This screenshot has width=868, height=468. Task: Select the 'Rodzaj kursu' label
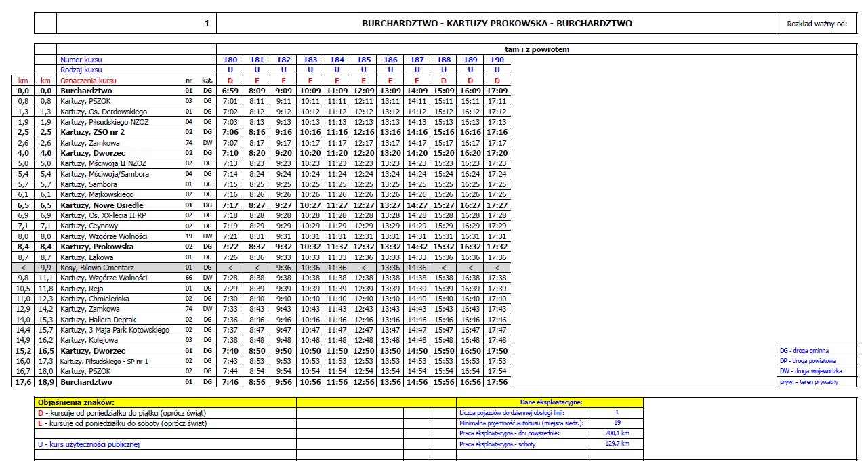click(x=81, y=70)
